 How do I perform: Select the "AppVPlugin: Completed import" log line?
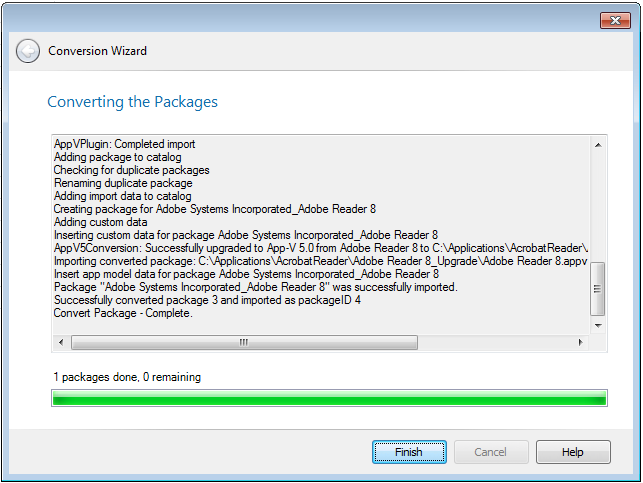click(x=124, y=144)
